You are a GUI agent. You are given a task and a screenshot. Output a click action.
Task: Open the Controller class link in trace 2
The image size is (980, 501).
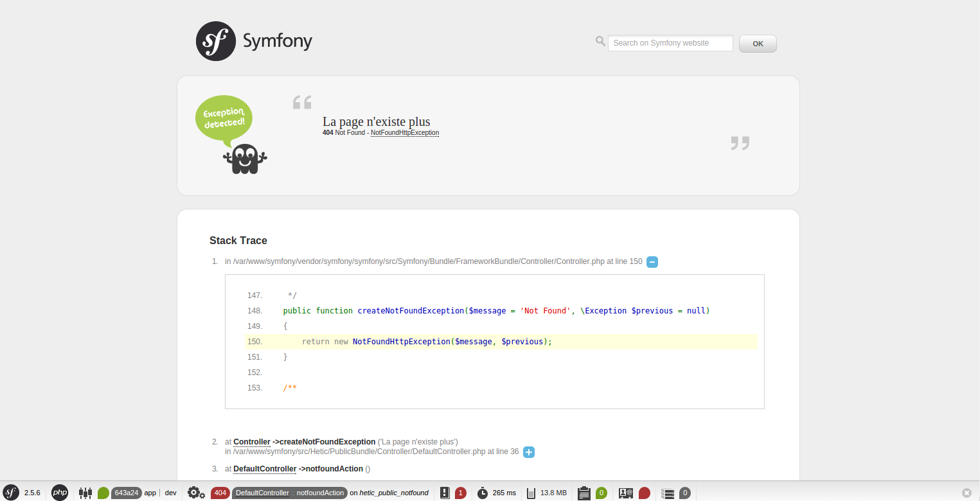click(x=252, y=442)
